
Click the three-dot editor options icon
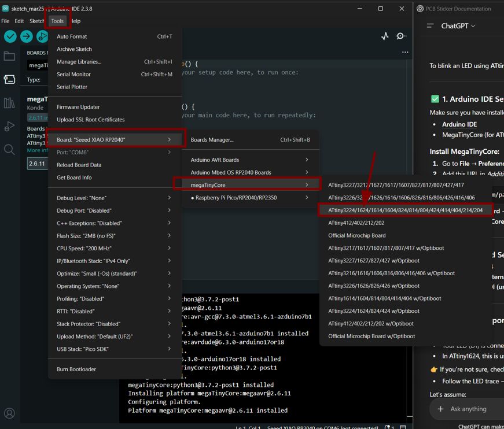point(405,52)
